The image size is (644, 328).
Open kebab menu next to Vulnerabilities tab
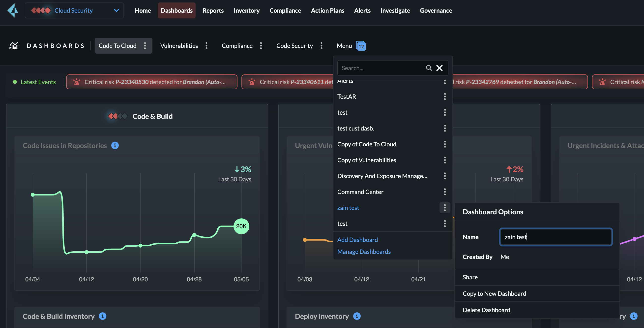pyautogui.click(x=206, y=46)
